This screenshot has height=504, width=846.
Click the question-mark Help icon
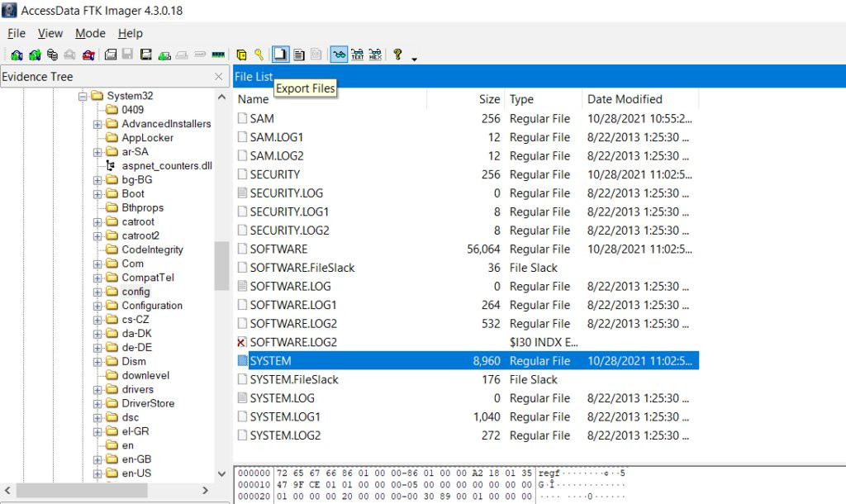[x=397, y=55]
